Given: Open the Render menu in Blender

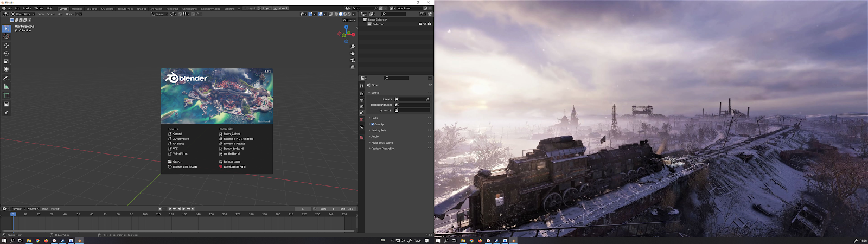Looking at the screenshot, I should tap(27, 8).
